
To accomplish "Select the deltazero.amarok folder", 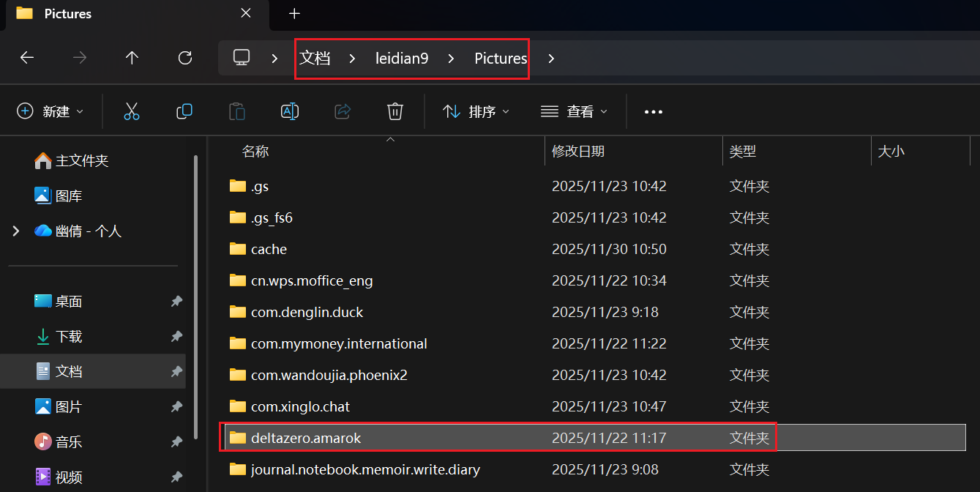I will [x=306, y=438].
